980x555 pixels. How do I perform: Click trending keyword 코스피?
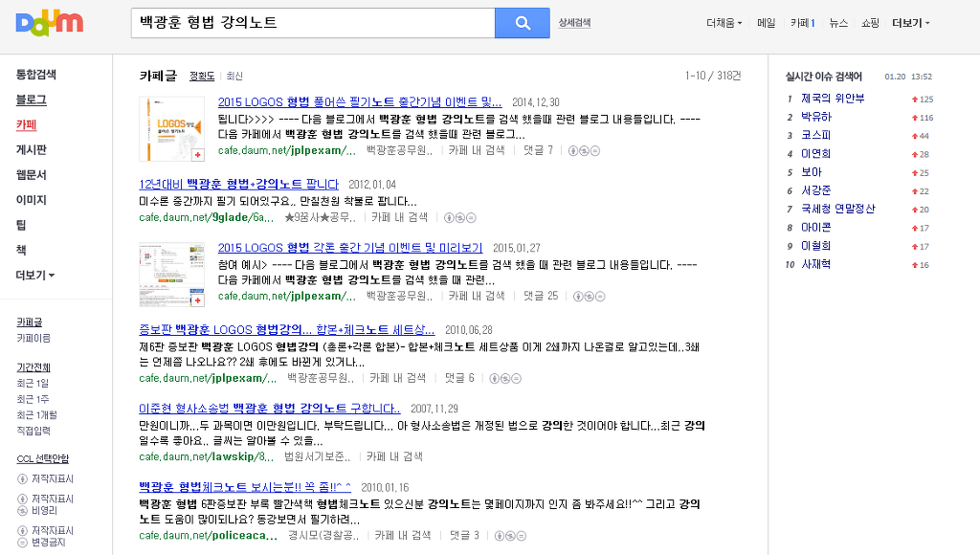coord(816,135)
